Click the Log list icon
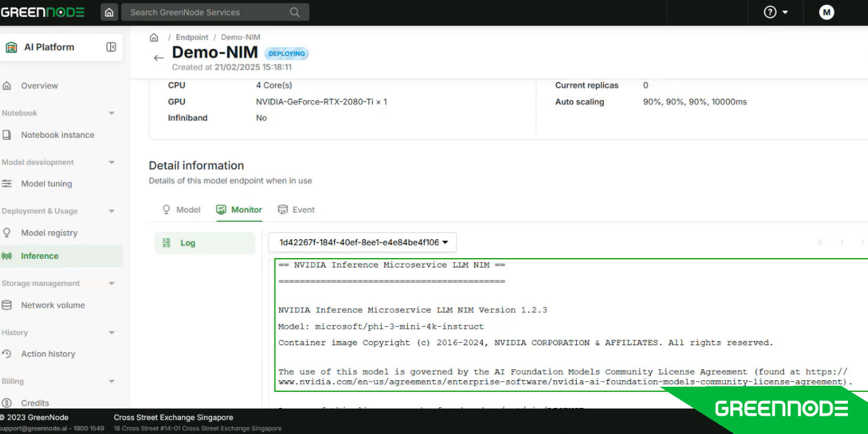The width and height of the screenshot is (868, 434). coord(167,243)
